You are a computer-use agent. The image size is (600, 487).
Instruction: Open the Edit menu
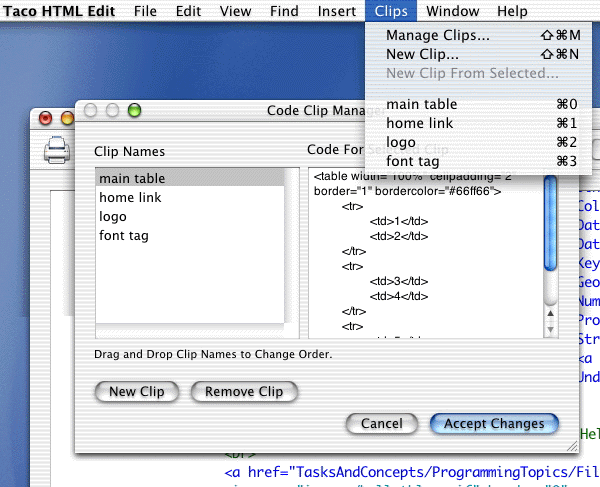[188, 11]
